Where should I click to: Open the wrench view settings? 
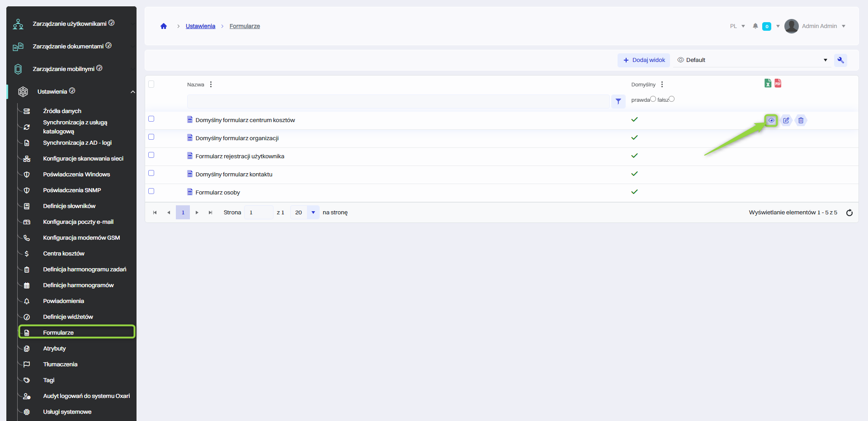click(x=840, y=60)
